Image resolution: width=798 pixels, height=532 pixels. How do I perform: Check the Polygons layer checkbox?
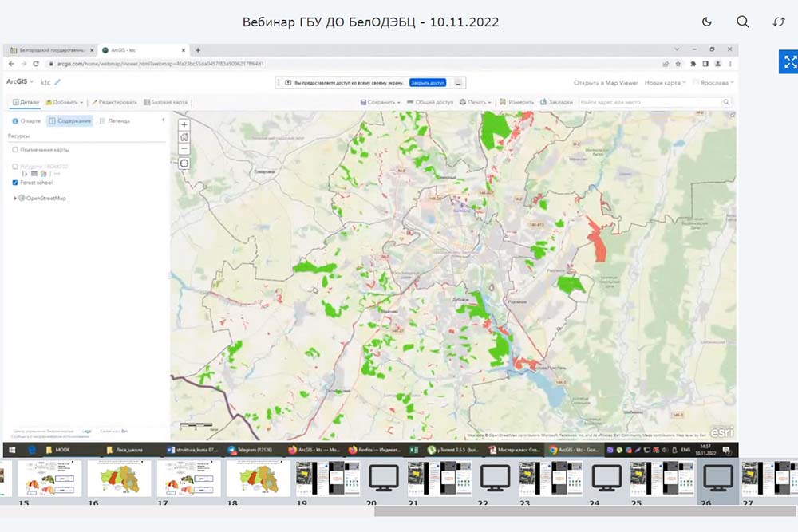click(x=15, y=166)
